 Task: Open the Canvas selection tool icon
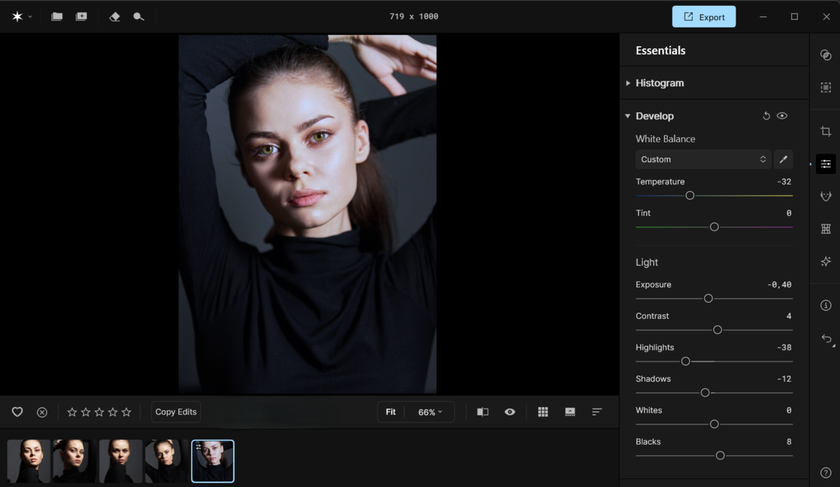(826, 87)
